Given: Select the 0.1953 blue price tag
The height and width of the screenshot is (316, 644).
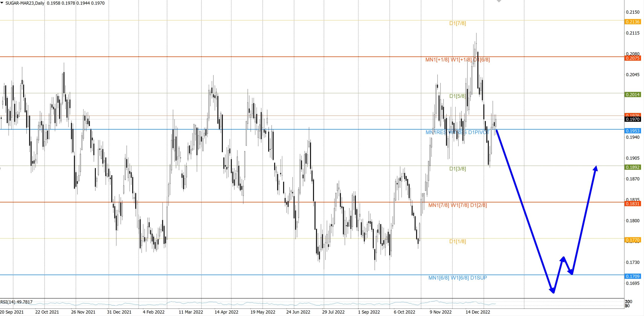Looking at the screenshot, I should 632,131.
